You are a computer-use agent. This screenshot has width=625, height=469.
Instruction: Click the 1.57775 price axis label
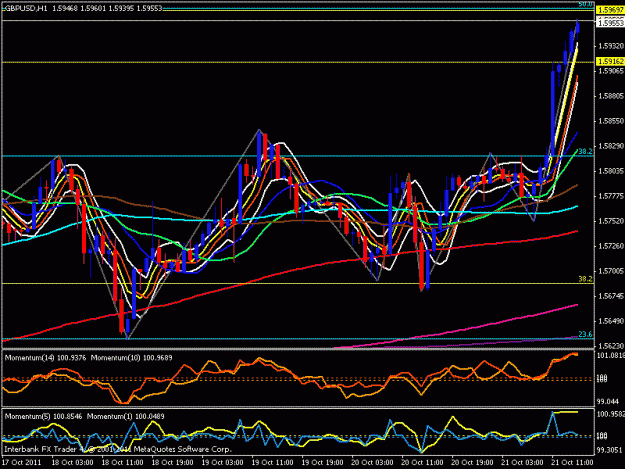(611, 196)
